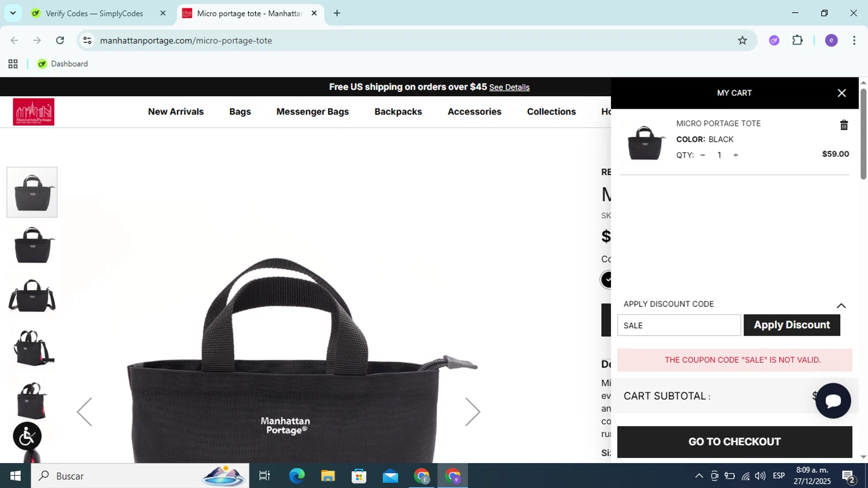Open the volume control
The image size is (868, 488).
(760, 476)
